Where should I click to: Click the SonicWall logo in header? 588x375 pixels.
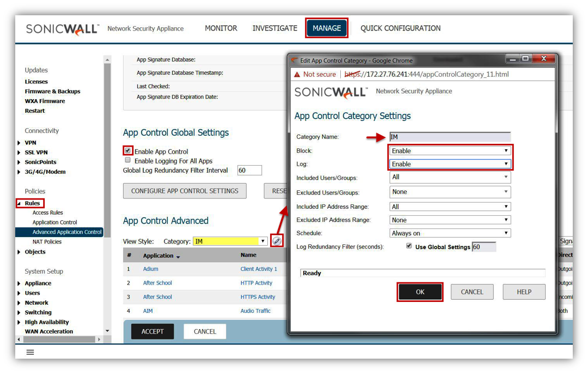point(62,29)
